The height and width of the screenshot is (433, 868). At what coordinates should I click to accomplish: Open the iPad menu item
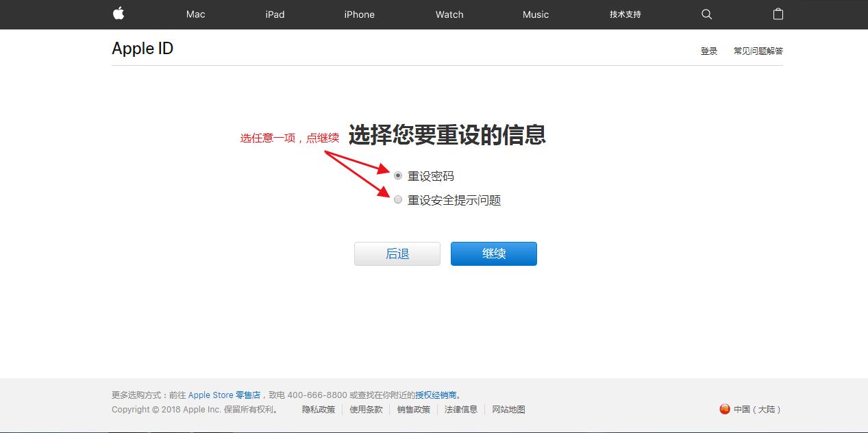tap(275, 14)
